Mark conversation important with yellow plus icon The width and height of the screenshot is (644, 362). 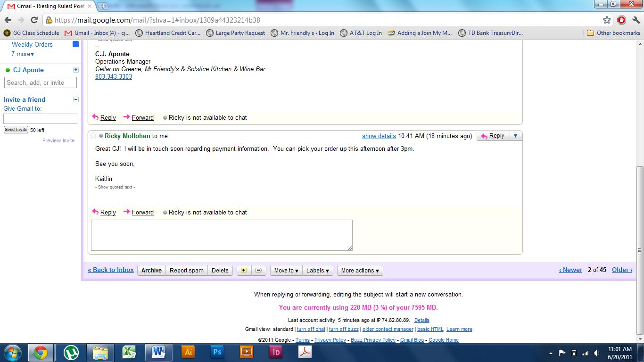click(x=244, y=270)
